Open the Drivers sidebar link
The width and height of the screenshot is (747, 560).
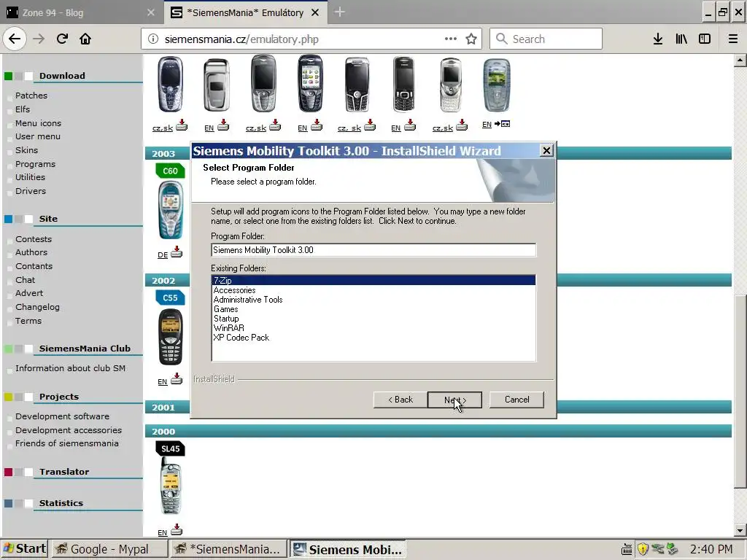tap(31, 191)
